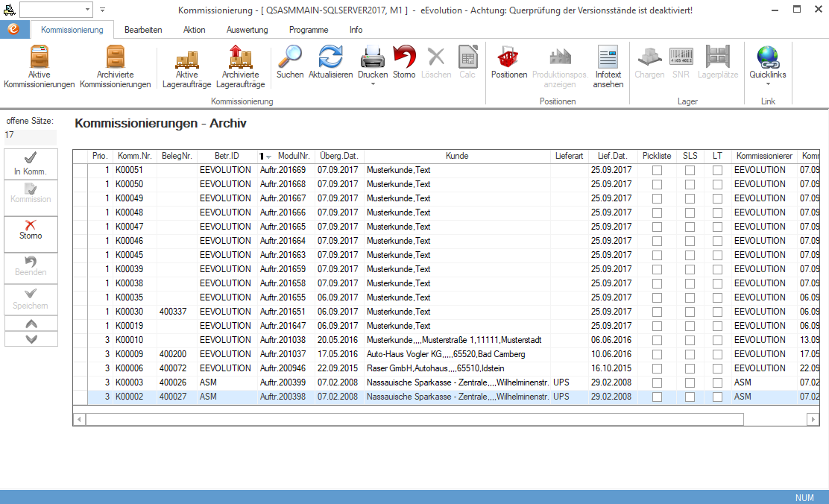The height and width of the screenshot is (504, 829).
Task: Open the Bearbeiten tab
Action: tap(143, 30)
